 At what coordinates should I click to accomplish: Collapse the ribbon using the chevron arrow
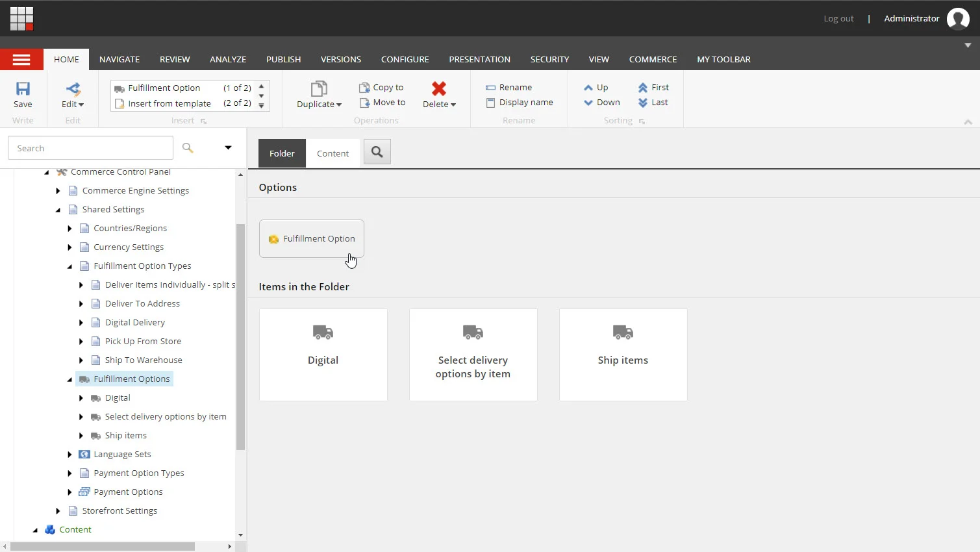coord(968,122)
